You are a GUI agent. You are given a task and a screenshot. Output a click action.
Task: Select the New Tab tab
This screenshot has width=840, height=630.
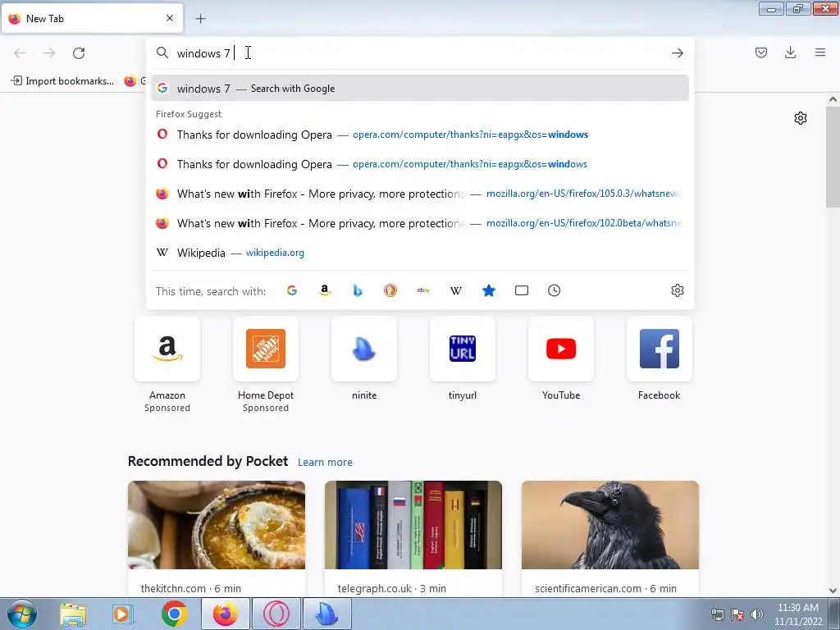pyautogui.click(x=92, y=18)
